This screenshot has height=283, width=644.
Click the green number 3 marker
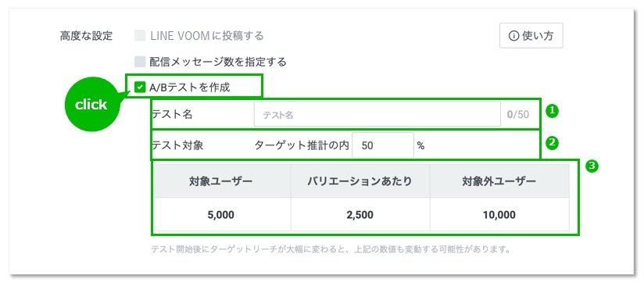592,166
